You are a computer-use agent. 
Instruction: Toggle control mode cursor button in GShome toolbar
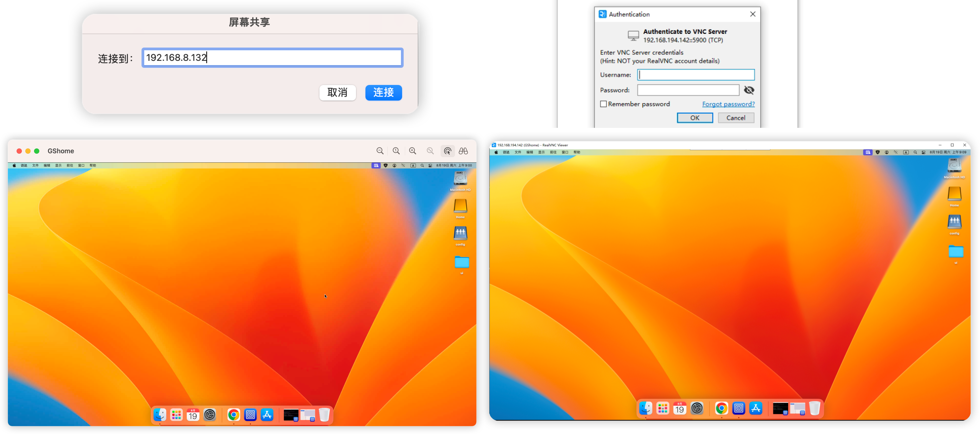[447, 151]
